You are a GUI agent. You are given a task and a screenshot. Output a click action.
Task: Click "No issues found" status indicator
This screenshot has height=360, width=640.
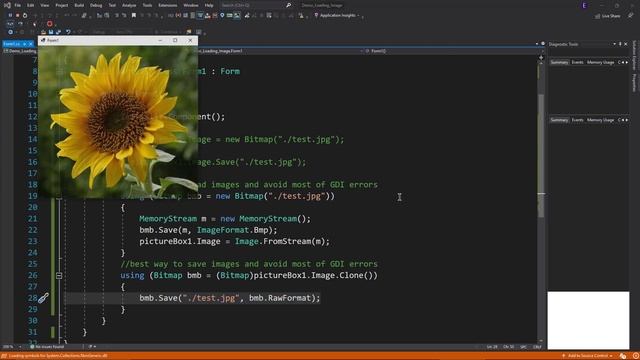click(x=47, y=347)
